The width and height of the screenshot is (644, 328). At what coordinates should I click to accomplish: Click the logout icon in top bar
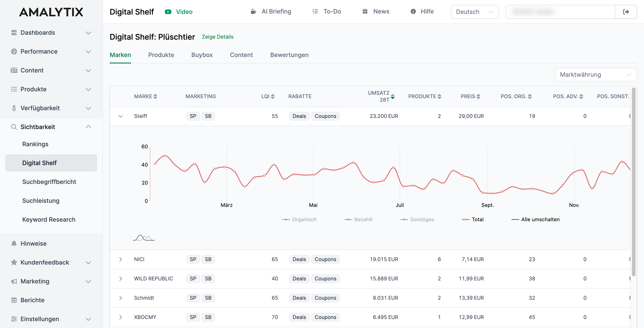pos(626,12)
